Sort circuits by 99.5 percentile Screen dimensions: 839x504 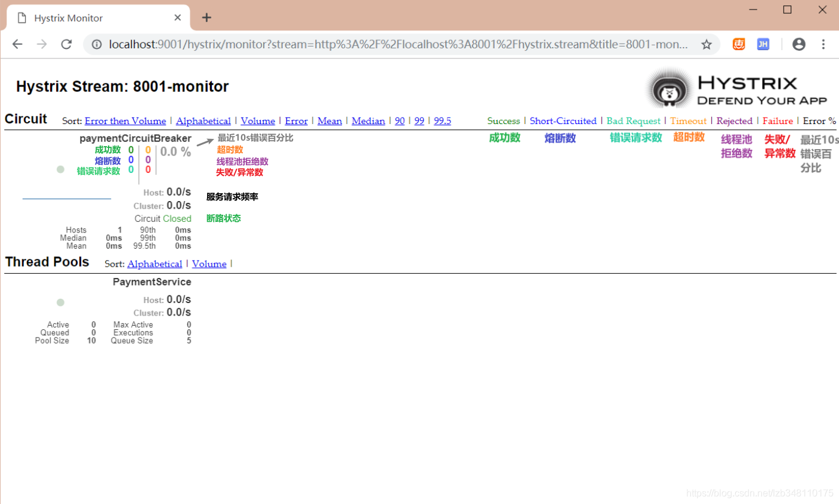[x=442, y=120]
